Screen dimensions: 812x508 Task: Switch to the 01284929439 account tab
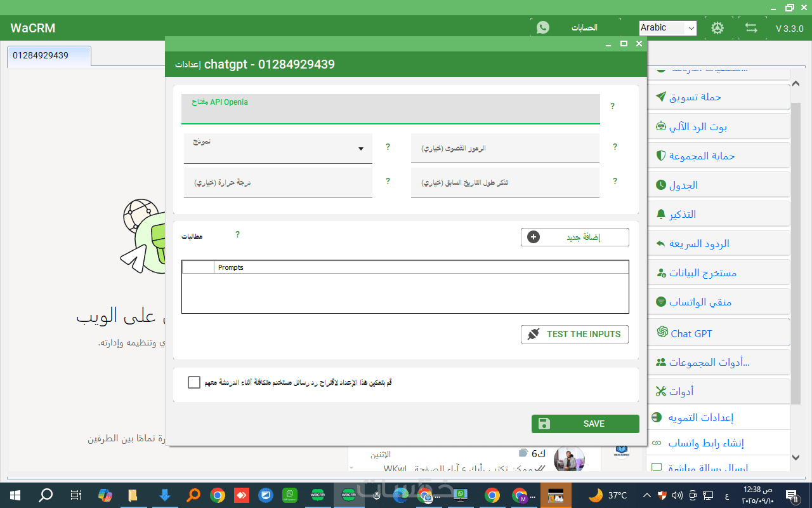tap(49, 55)
